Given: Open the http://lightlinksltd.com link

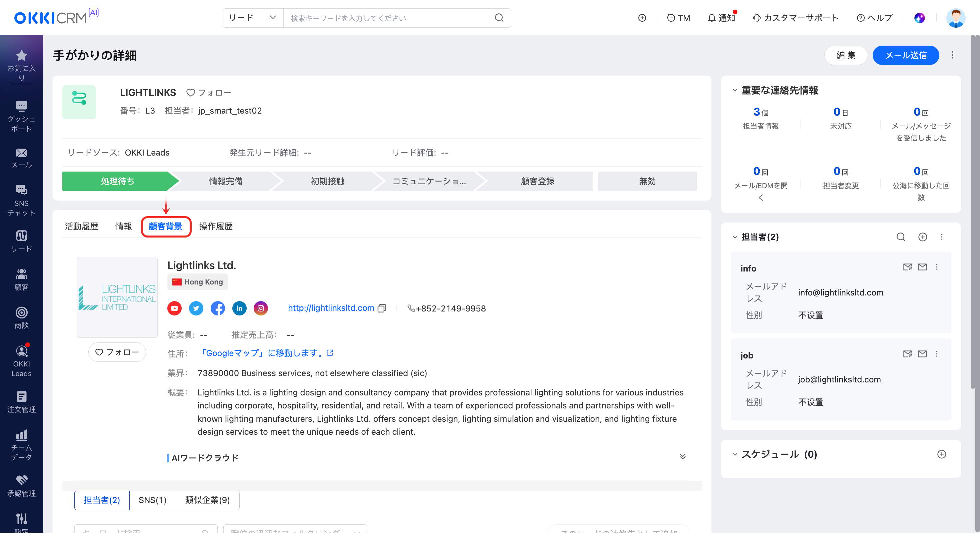Looking at the screenshot, I should tap(331, 308).
